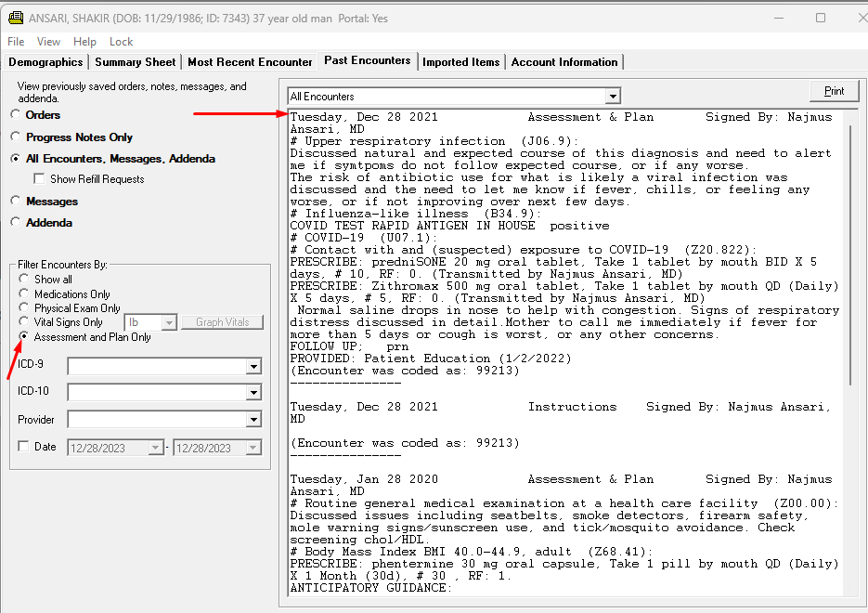
Task: Select the Orders radio button
Action: point(15,115)
